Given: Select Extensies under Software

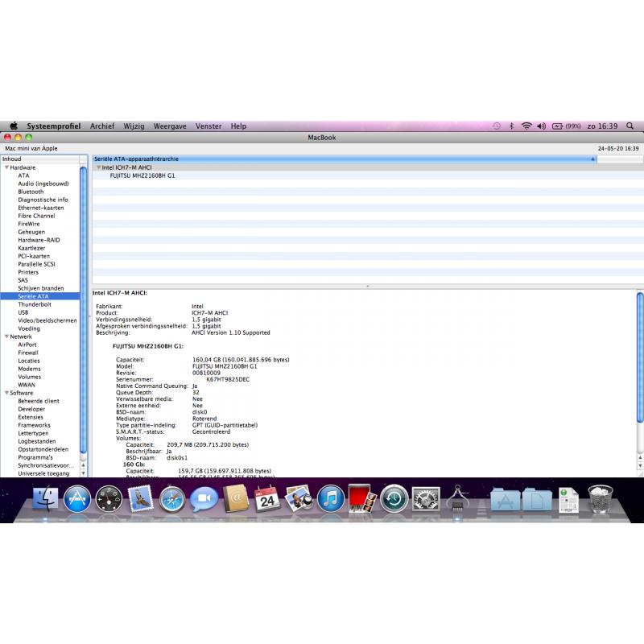Looking at the screenshot, I should click(x=31, y=417).
